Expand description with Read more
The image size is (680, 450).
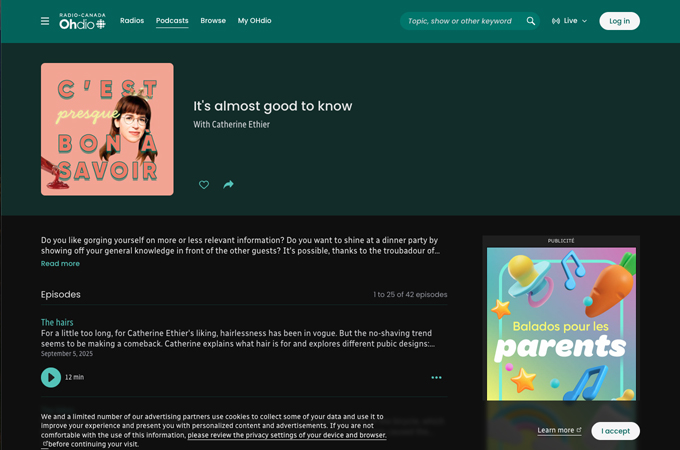click(x=60, y=264)
